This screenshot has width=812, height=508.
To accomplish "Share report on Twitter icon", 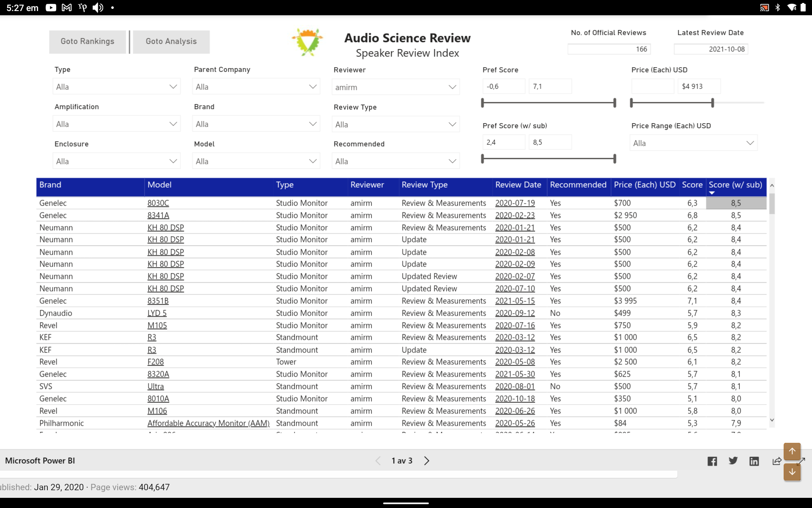I will point(733,461).
